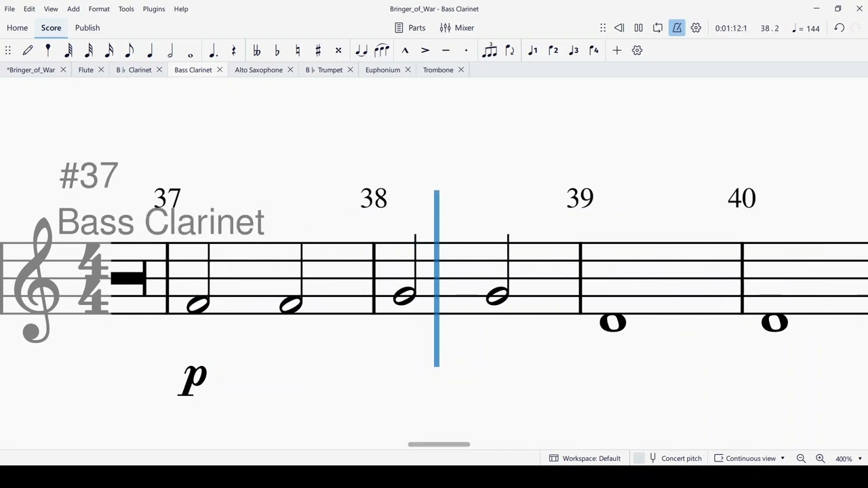Open the Tools menu

(126, 9)
